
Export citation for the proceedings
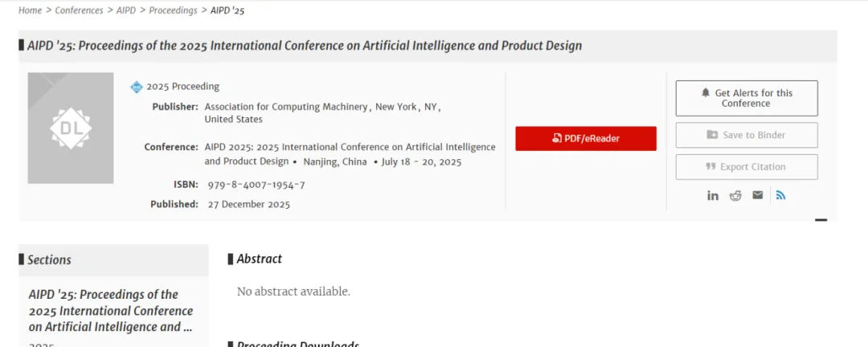pyautogui.click(x=747, y=167)
